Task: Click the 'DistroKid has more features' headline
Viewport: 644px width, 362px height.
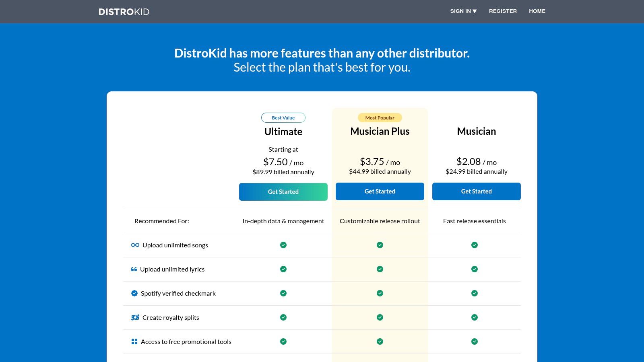Action: 322,53
